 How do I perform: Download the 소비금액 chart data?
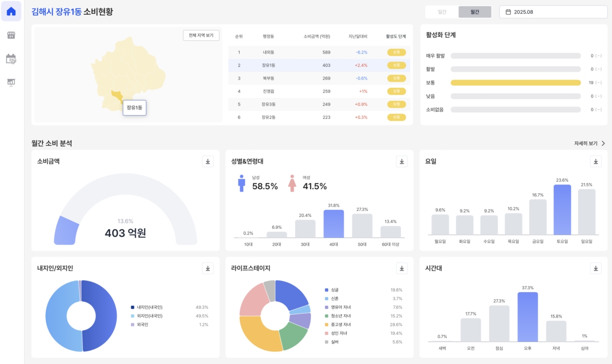click(x=208, y=162)
